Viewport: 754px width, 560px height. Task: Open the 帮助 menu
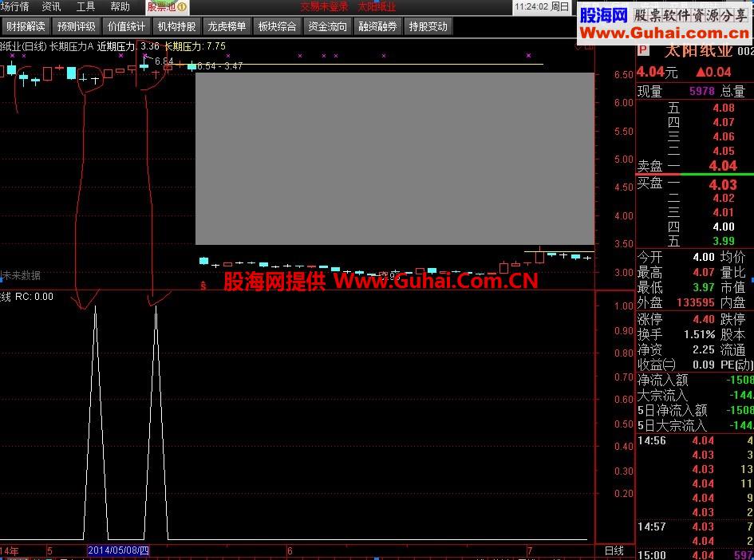[120, 6]
